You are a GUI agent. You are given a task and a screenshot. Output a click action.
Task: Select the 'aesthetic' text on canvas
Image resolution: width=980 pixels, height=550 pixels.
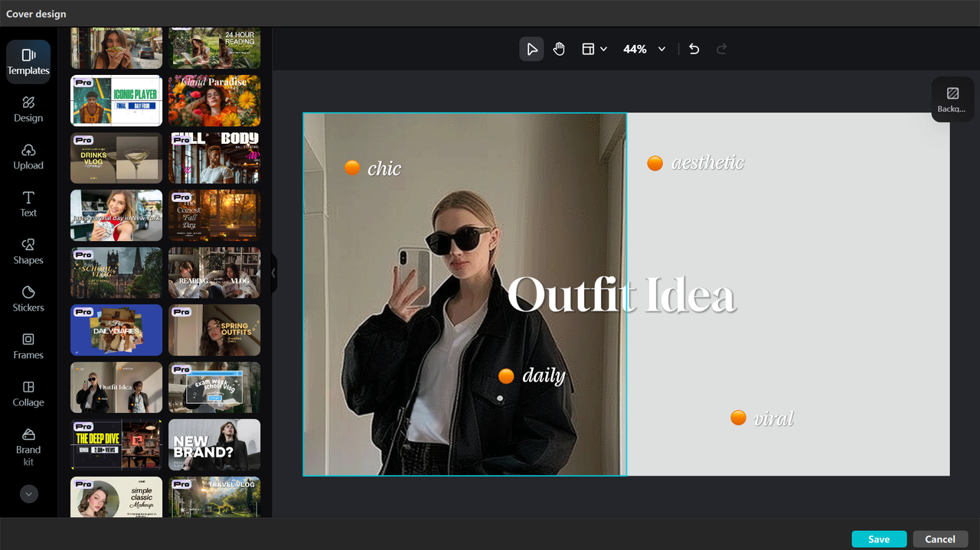point(707,162)
